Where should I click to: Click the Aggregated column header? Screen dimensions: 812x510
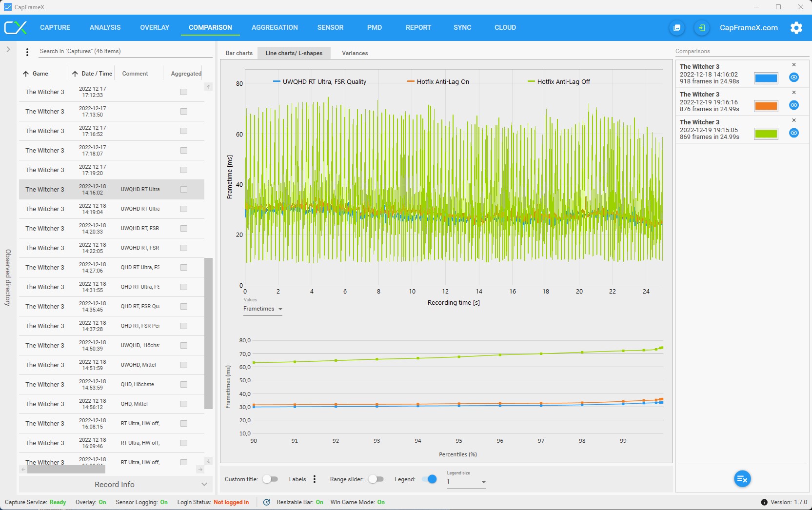186,74
